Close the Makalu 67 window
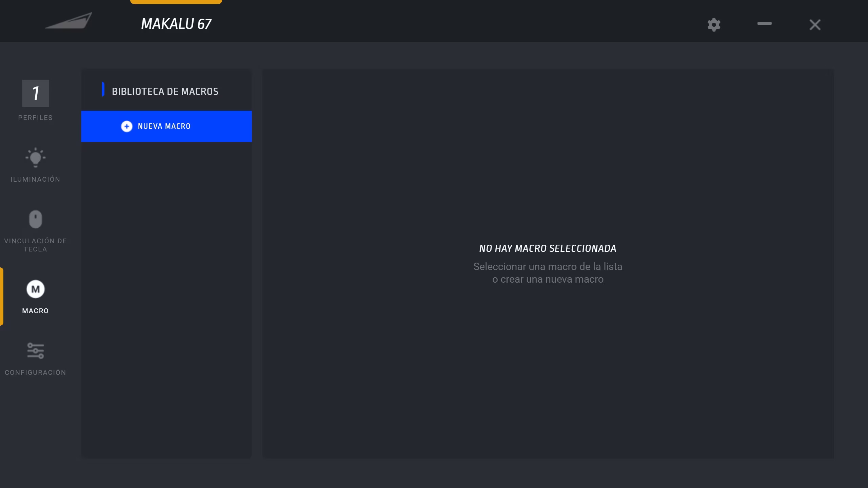The width and height of the screenshot is (868, 488). [x=815, y=25]
